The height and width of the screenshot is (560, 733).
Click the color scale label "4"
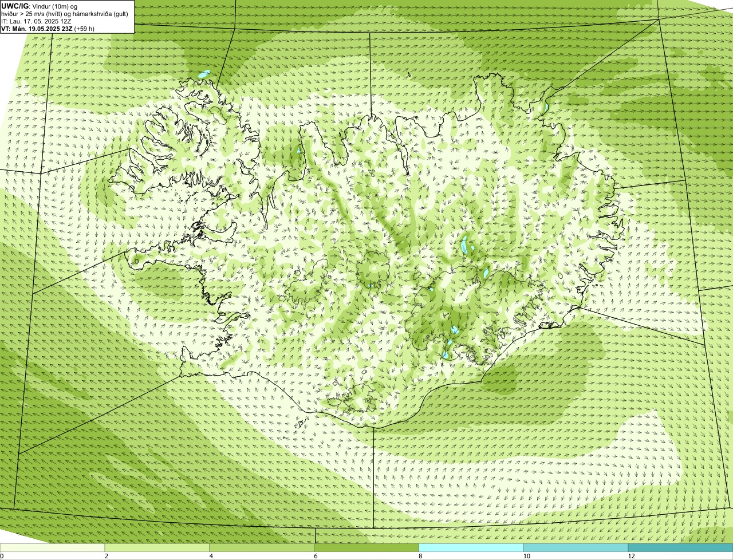click(x=211, y=556)
